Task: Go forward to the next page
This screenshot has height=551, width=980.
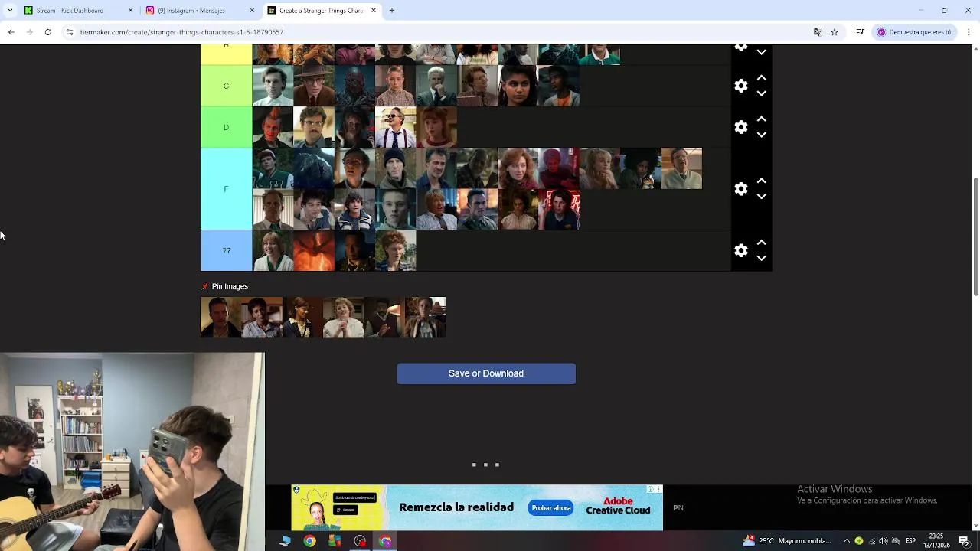Action: pos(29,32)
